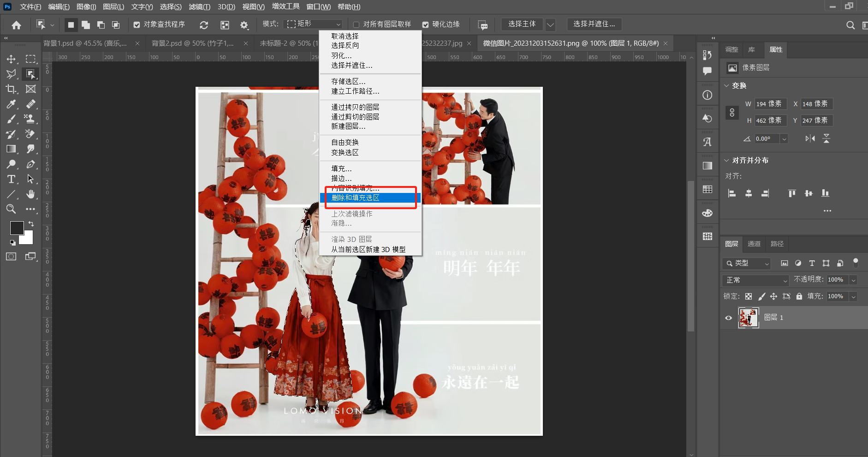Select the Crop tool
The height and width of the screenshot is (457, 868).
pyautogui.click(x=11, y=89)
